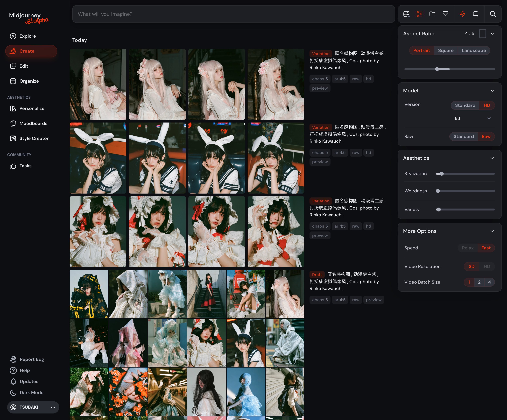
Task: Click the folder icon in top toolbar
Action: [x=432, y=14]
